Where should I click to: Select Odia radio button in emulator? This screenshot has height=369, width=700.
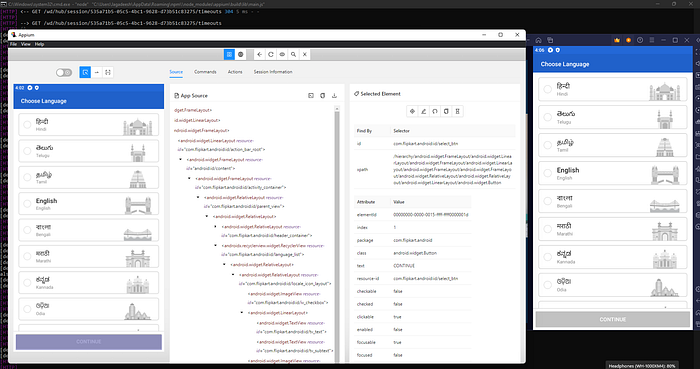tap(547, 285)
